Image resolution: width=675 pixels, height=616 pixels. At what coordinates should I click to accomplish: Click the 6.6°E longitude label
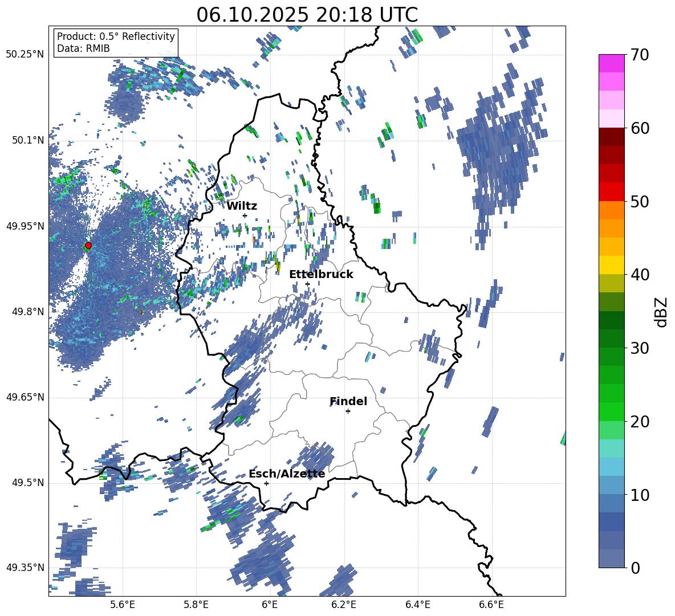click(491, 605)
